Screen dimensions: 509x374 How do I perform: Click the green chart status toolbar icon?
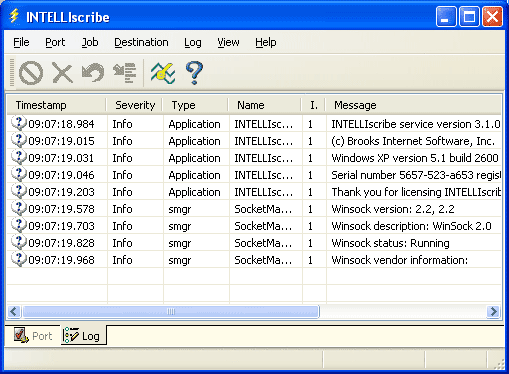pos(163,72)
